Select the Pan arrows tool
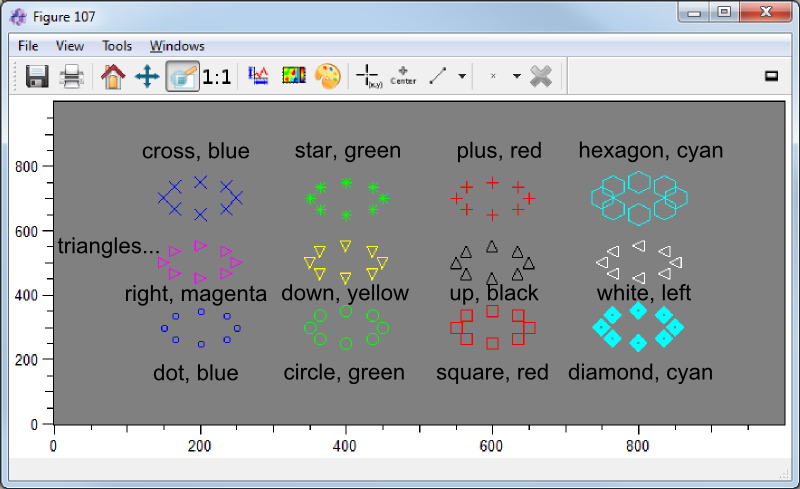The image size is (800, 489). coord(147,76)
